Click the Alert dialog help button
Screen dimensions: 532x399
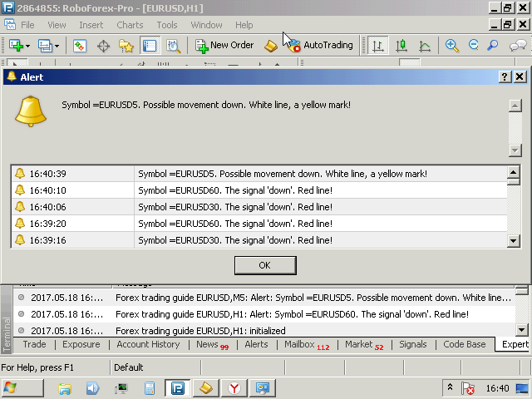pyautogui.click(x=505, y=76)
